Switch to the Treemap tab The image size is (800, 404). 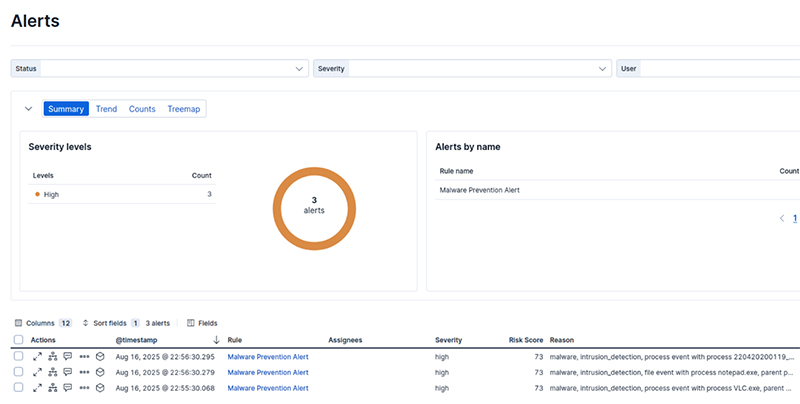pyautogui.click(x=183, y=109)
